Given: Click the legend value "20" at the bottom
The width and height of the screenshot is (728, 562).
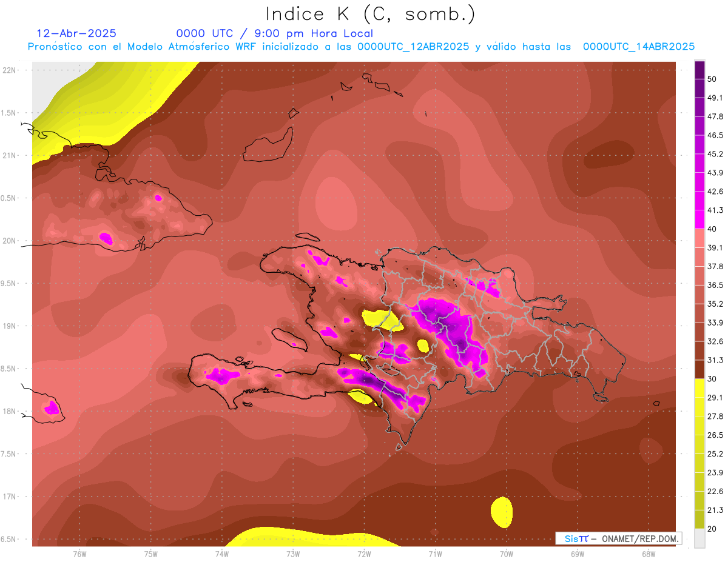Looking at the screenshot, I should [713, 529].
